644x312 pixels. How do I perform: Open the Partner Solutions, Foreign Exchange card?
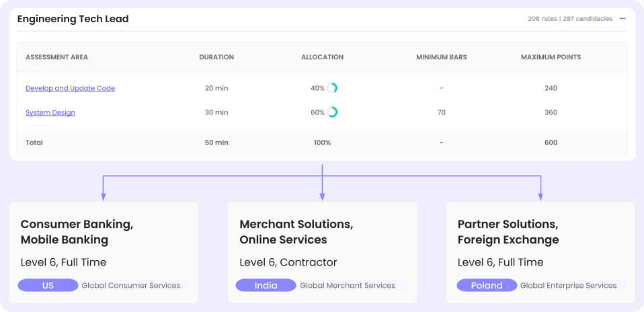pos(540,232)
